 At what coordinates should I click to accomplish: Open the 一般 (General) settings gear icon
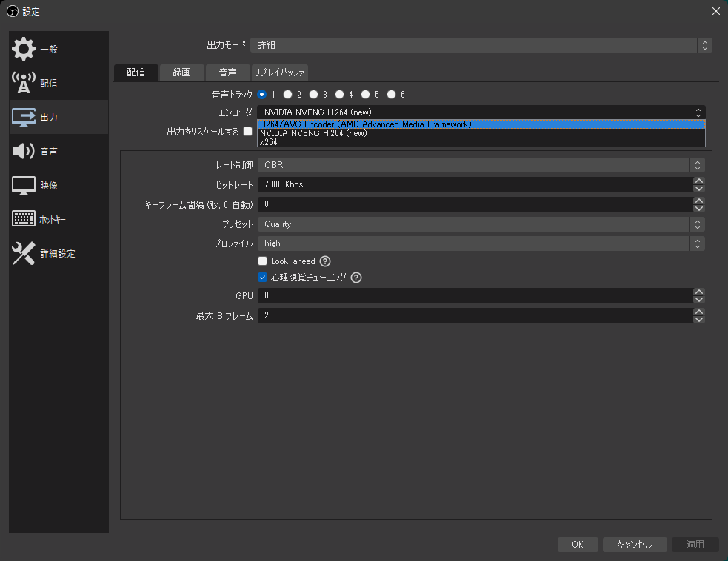24,49
